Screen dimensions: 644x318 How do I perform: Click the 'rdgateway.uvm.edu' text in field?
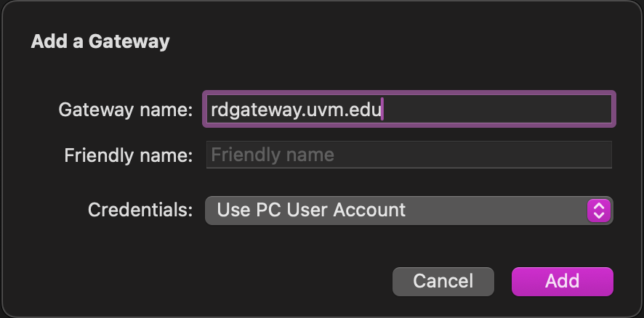(x=296, y=110)
